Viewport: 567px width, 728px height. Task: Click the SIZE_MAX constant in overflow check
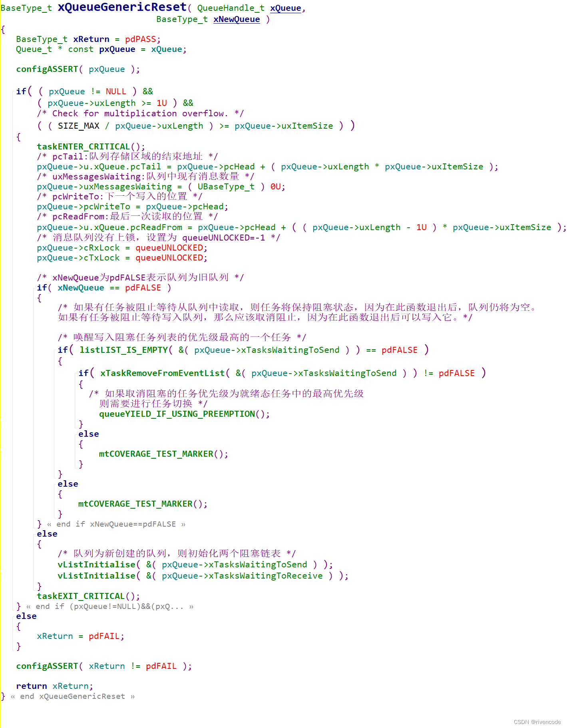pyautogui.click(x=79, y=126)
